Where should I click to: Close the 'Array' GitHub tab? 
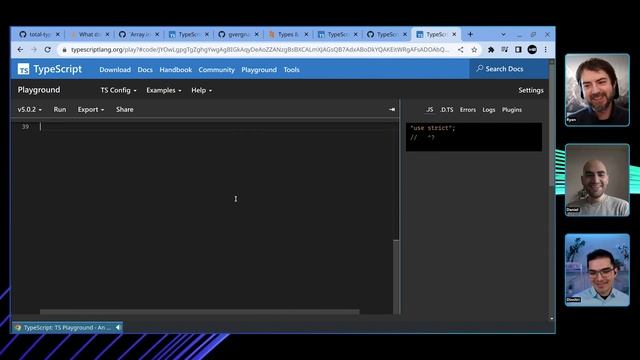(x=157, y=35)
